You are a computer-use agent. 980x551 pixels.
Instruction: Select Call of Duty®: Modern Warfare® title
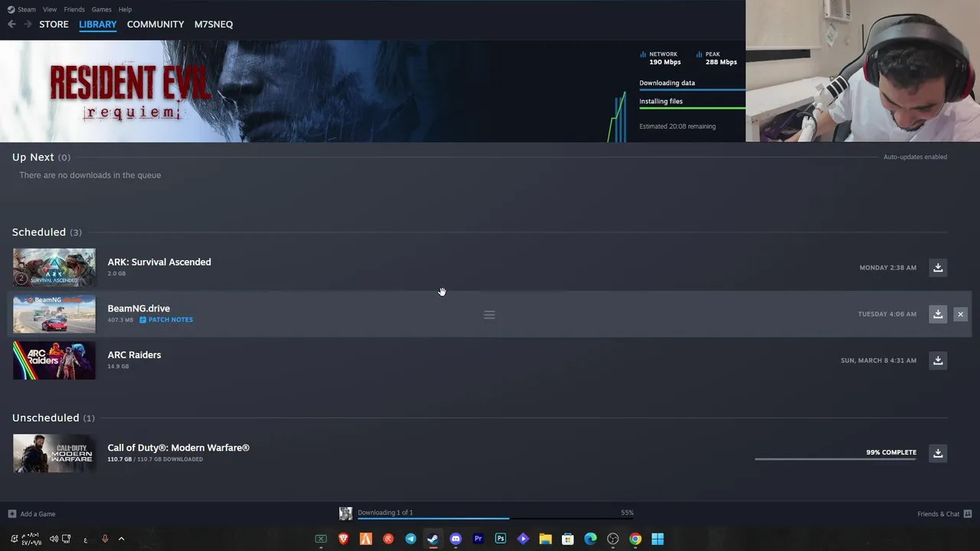click(x=178, y=448)
